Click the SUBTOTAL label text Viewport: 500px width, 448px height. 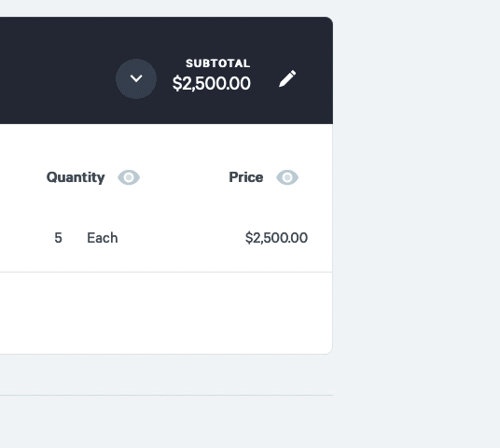click(x=218, y=63)
